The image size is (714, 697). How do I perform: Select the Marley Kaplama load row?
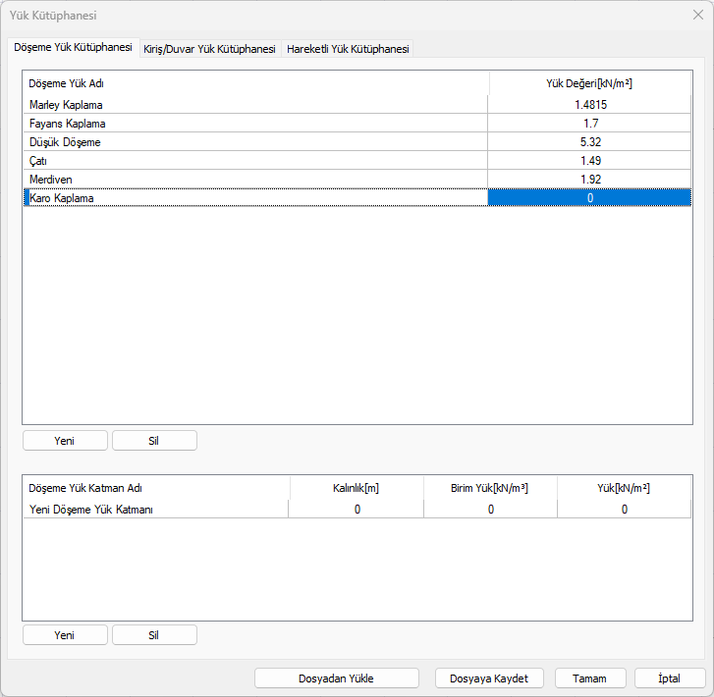tap(66, 105)
